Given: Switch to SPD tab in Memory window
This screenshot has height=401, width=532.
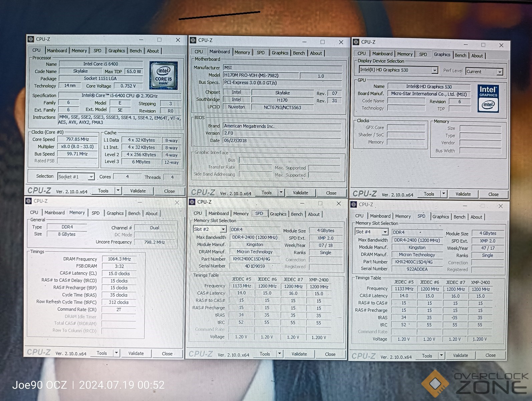Looking at the screenshot, I should pos(95,213).
